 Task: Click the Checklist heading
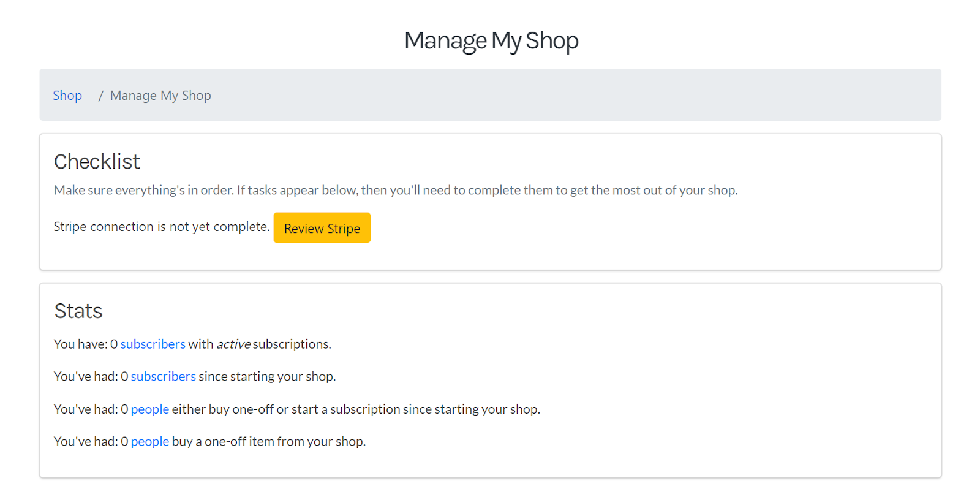(x=97, y=162)
